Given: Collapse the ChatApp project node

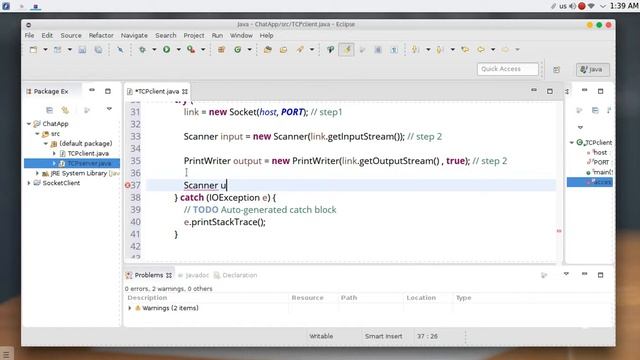Looking at the screenshot, I should point(29,124).
